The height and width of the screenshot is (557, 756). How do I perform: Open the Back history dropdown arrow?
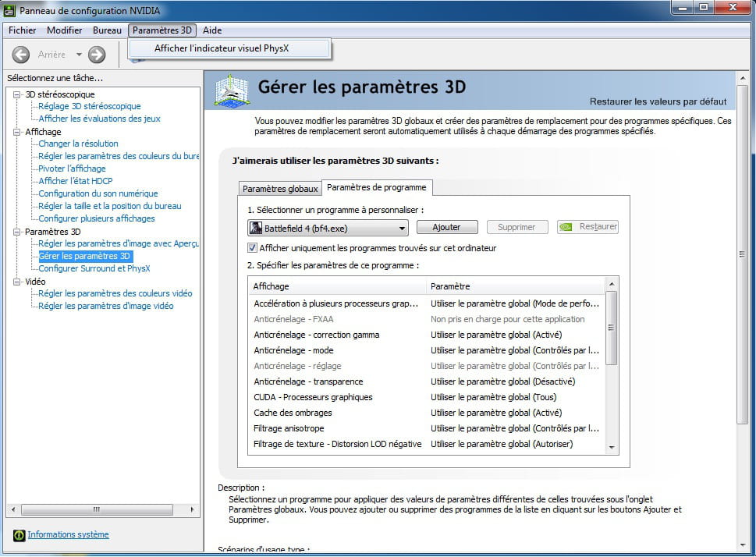79,55
